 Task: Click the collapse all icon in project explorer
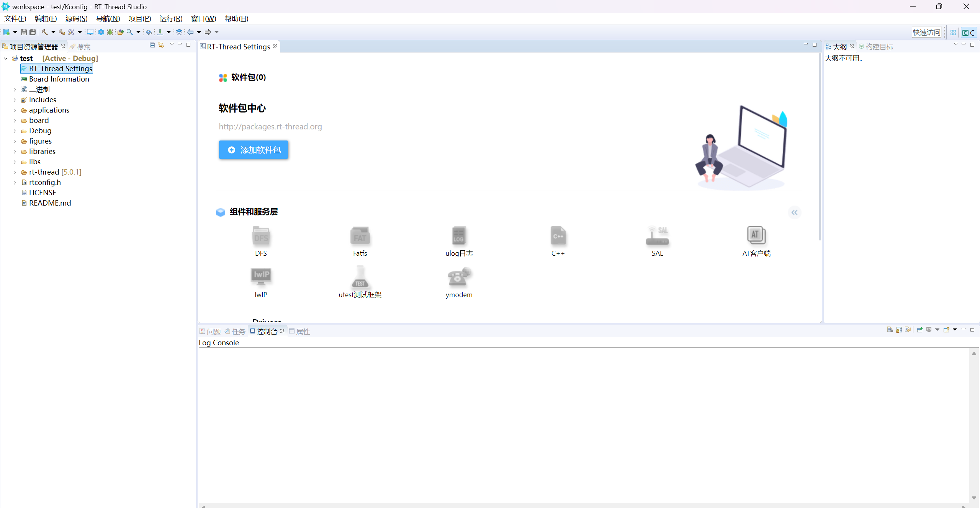click(152, 45)
